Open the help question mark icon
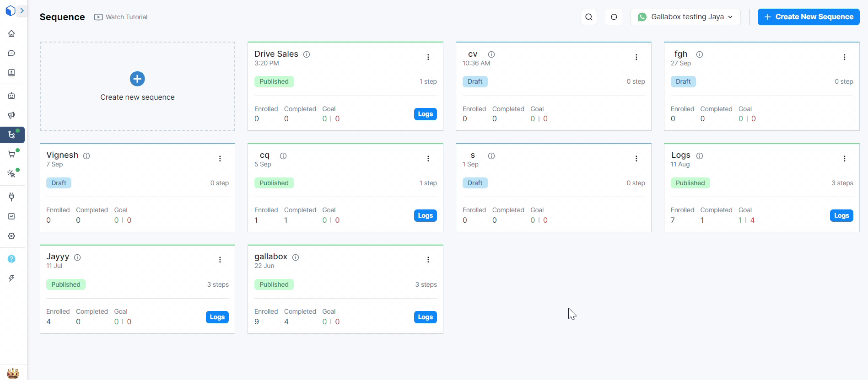868x380 pixels. click(11, 259)
